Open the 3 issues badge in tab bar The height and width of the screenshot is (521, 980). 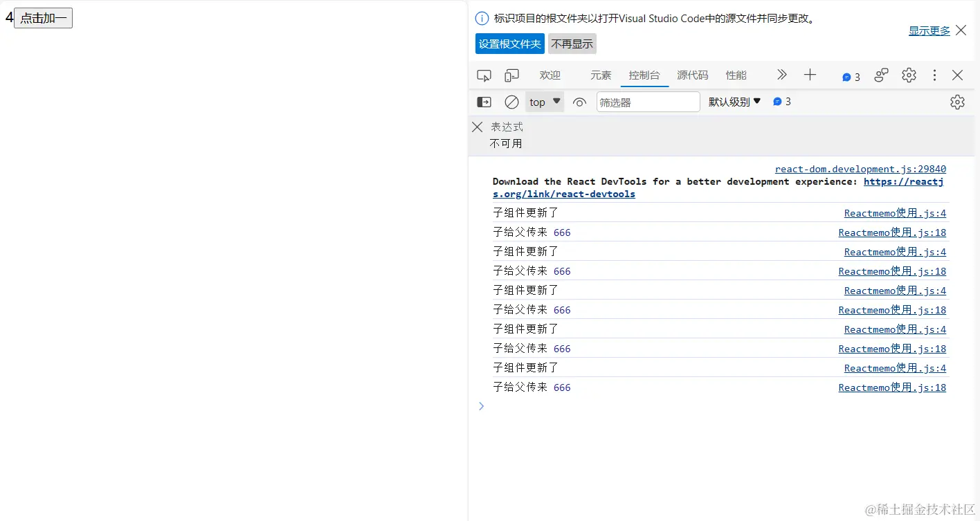point(851,77)
